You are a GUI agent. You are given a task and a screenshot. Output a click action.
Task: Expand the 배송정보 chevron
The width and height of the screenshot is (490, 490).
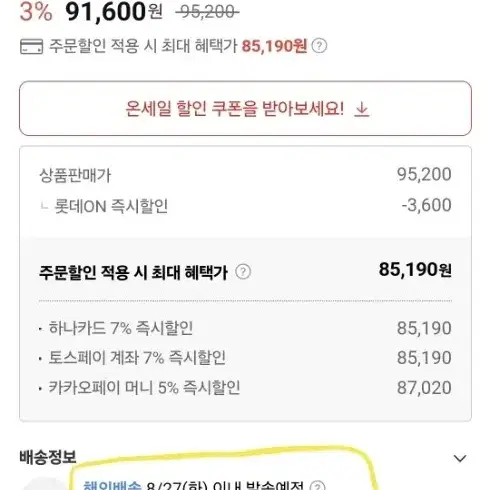(460, 459)
